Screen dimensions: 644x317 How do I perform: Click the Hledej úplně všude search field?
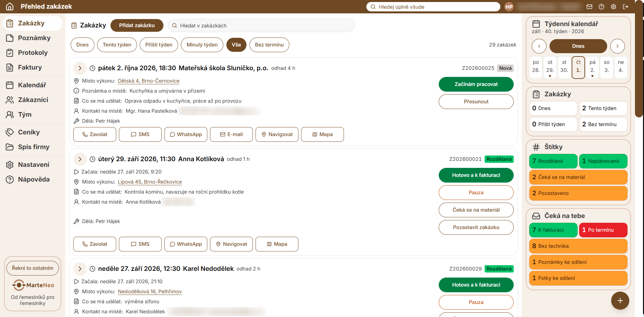point(433,7)
